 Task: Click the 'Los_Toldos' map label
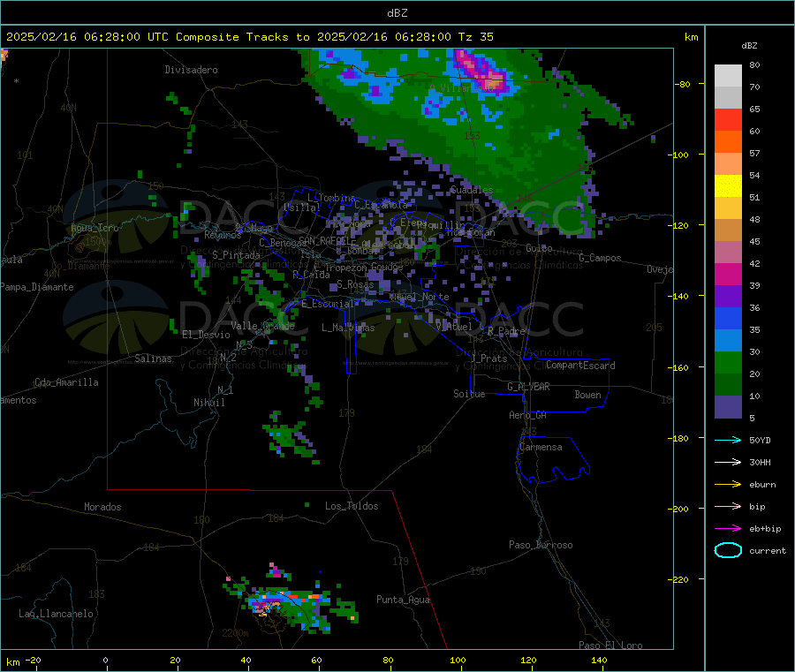click(352, 506)
